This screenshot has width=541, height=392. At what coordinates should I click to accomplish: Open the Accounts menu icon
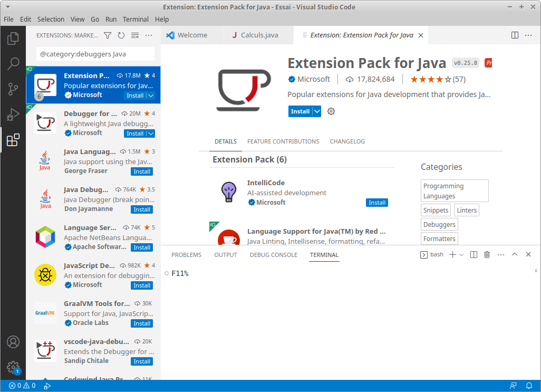click(13, 342)
